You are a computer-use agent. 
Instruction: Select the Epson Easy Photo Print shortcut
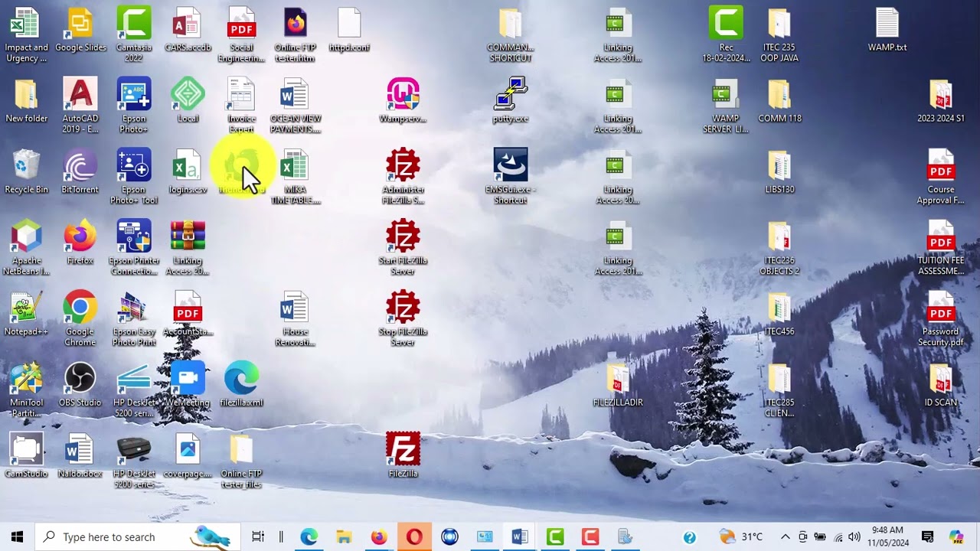(x=134, y=320)
